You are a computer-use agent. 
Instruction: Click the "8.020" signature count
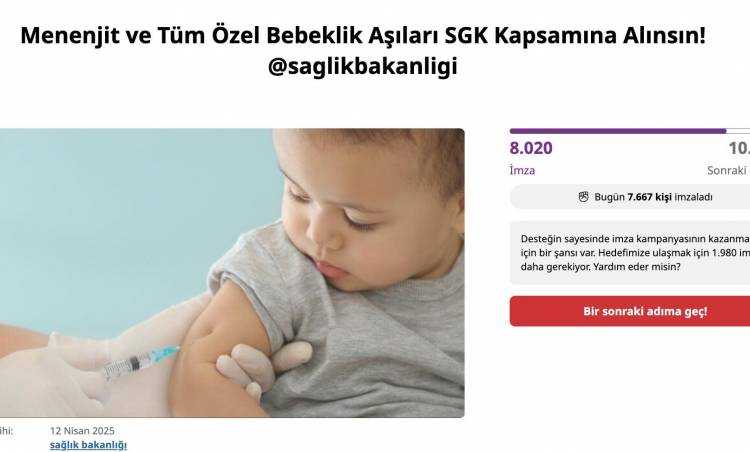pos(531,148)
